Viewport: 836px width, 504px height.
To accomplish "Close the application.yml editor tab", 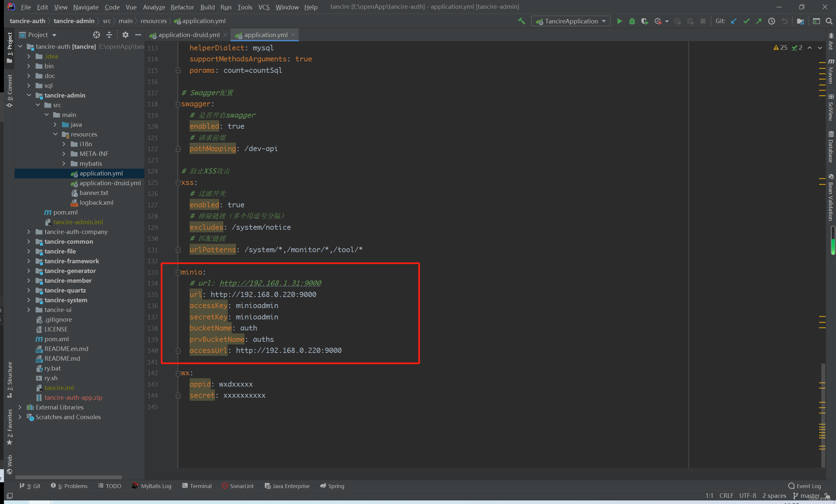I will (x=294, y=35).
